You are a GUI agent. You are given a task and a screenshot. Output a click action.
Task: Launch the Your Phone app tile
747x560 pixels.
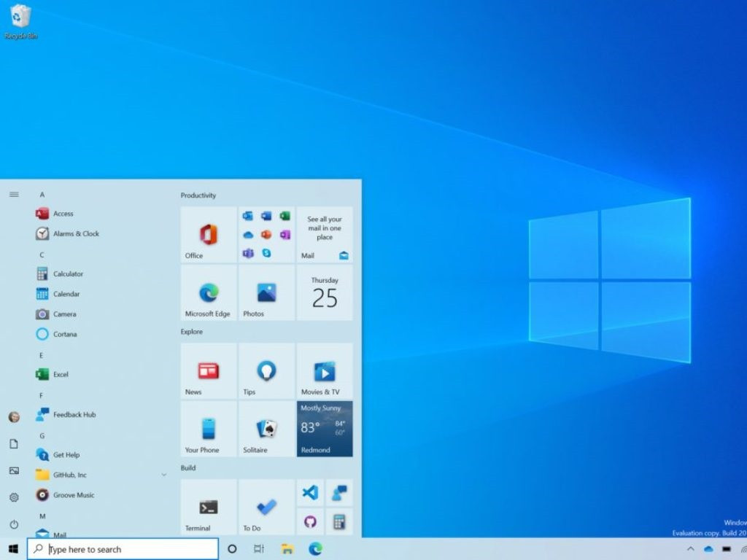point(208,429)
